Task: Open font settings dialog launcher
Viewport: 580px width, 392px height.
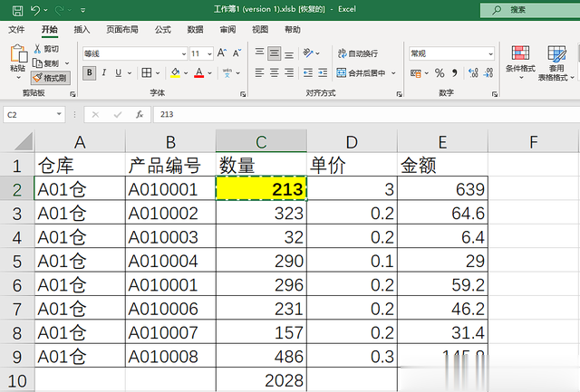Action: pos(243,94)
